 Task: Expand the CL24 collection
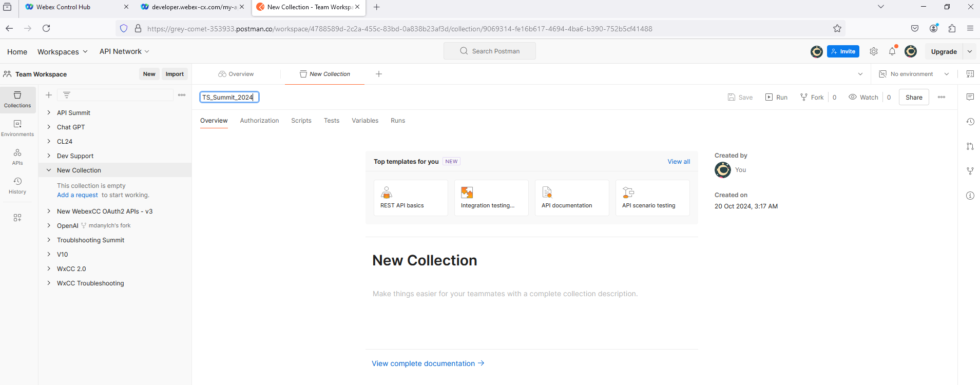49,141
